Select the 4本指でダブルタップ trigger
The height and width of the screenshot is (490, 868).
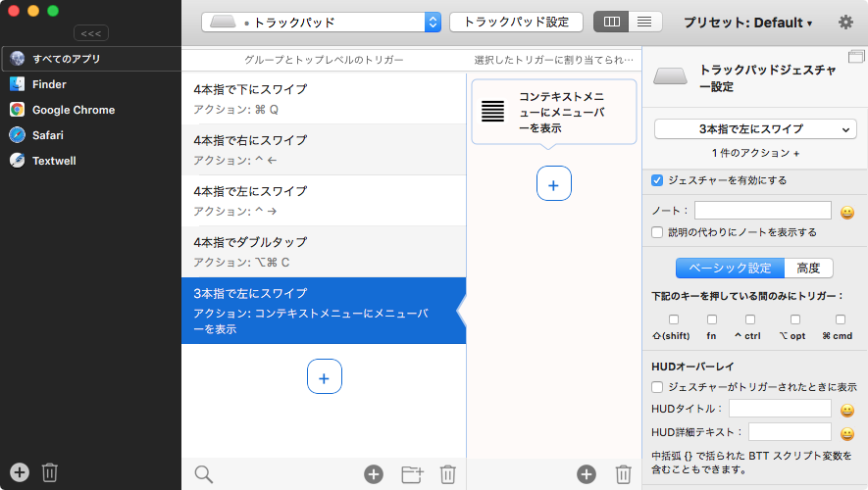coord(324,252)
